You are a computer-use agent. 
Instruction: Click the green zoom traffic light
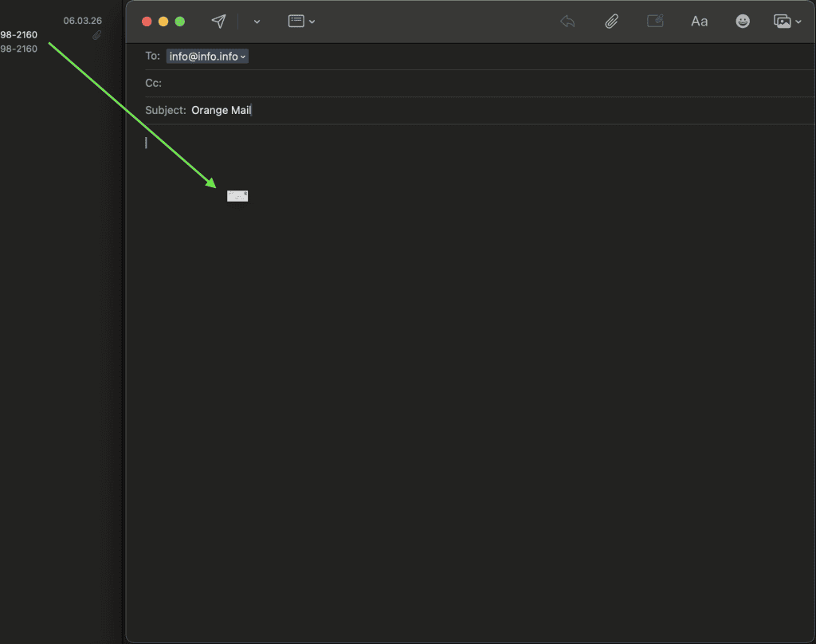[179, 21]
